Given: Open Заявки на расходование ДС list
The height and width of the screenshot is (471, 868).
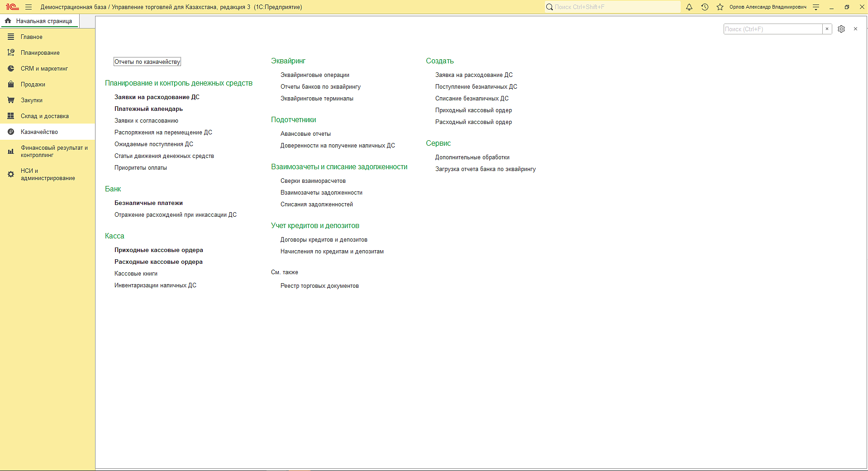Looking at the screenshot, I should point(157,97).
